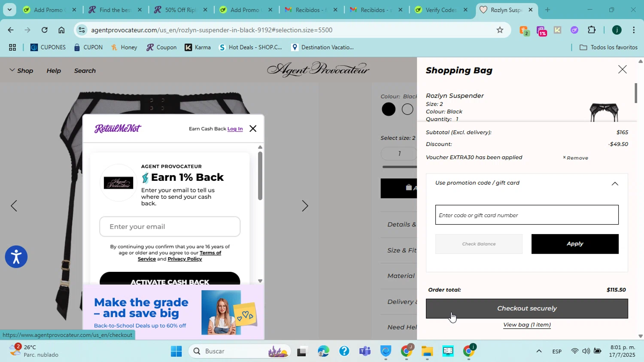Image resolution: width=644 pixels, height=362 pixels.
Task: Expand the Shop menu
Action: (21, 70)
